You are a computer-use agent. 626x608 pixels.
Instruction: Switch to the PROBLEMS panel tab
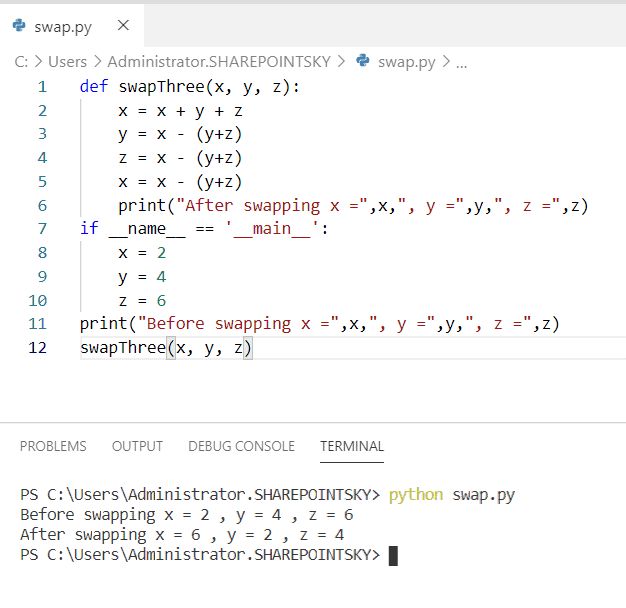(53, 446)
